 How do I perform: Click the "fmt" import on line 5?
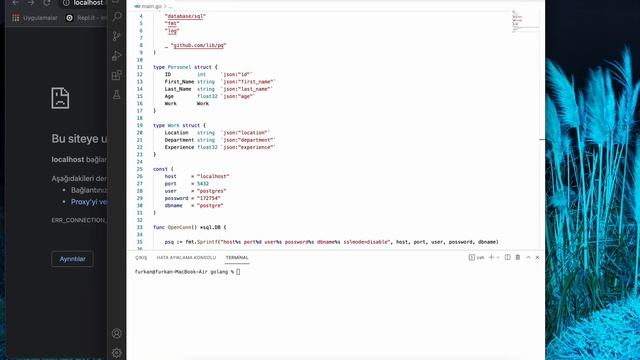point(172,23)
